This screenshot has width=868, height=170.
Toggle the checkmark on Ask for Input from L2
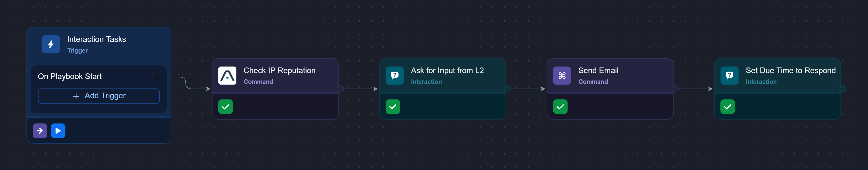393,107
